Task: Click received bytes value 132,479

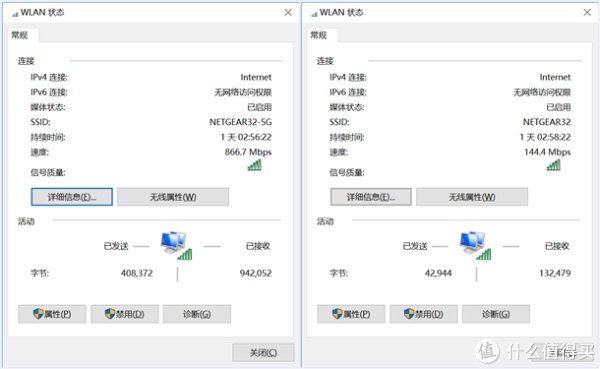Action: tap(555, 273)
